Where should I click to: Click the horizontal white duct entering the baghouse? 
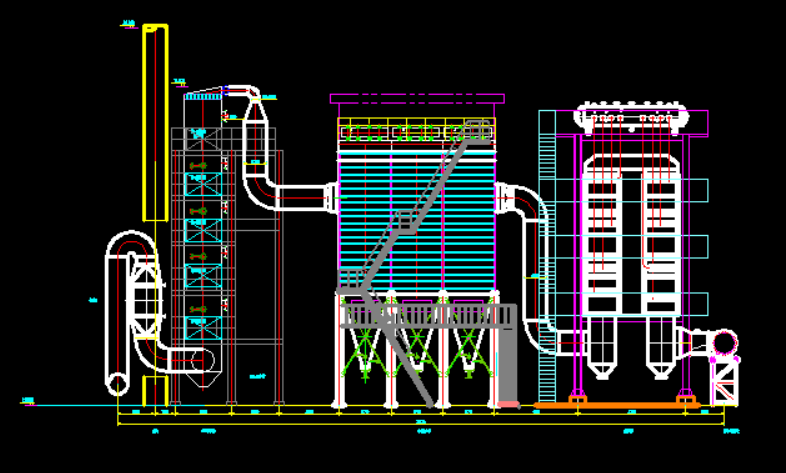coord(302,197)
